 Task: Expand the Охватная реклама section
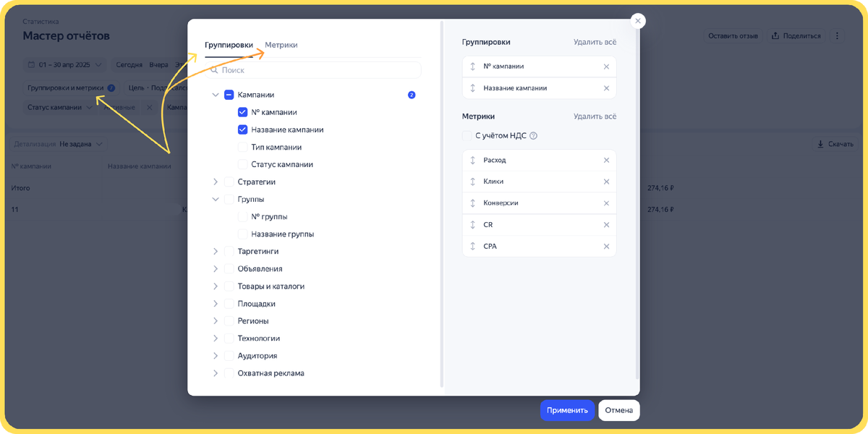coord(216,373)
